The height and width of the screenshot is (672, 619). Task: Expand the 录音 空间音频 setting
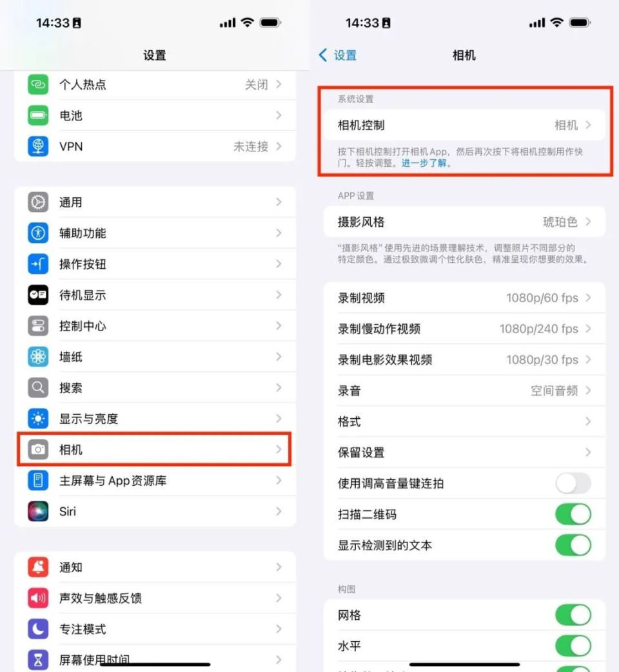(x=464, y=390)
